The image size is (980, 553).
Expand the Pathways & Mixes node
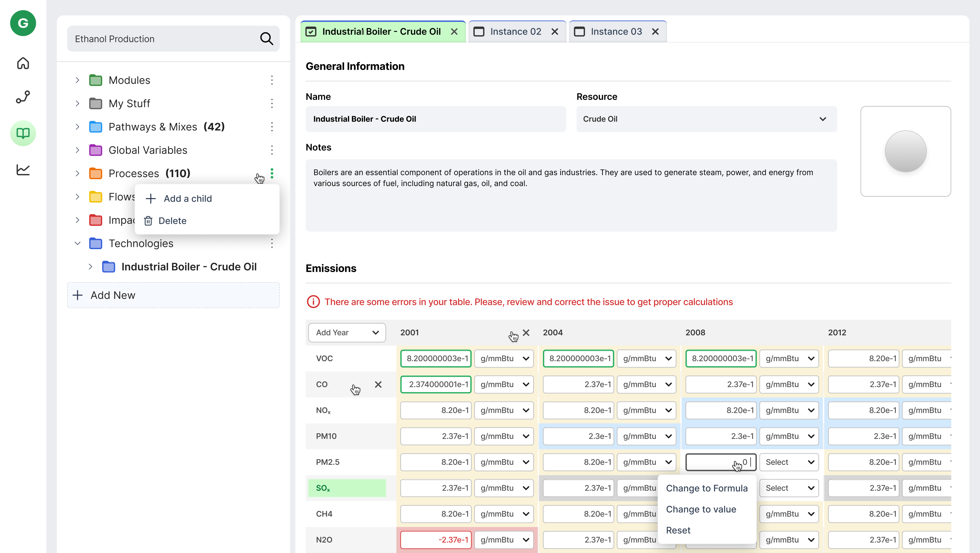pos(78,126)
